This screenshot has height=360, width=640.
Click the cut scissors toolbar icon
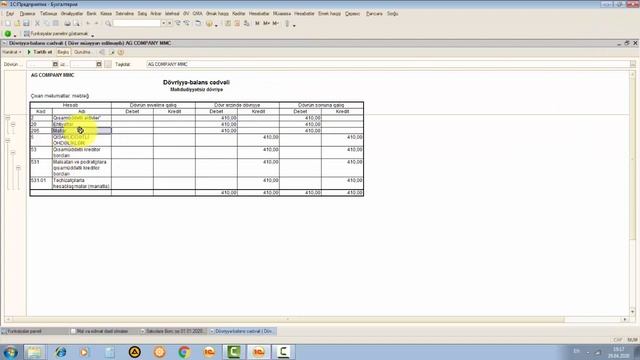[x=38, y=24]
